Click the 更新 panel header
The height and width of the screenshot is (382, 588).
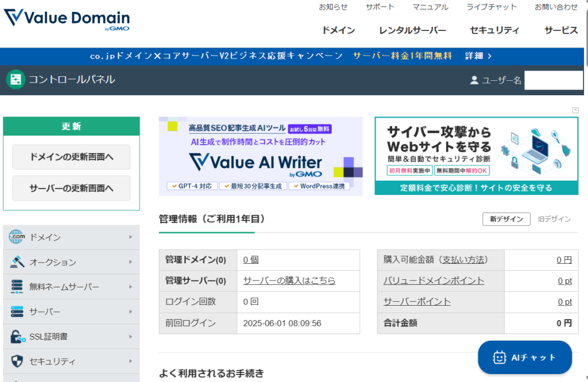71,126
